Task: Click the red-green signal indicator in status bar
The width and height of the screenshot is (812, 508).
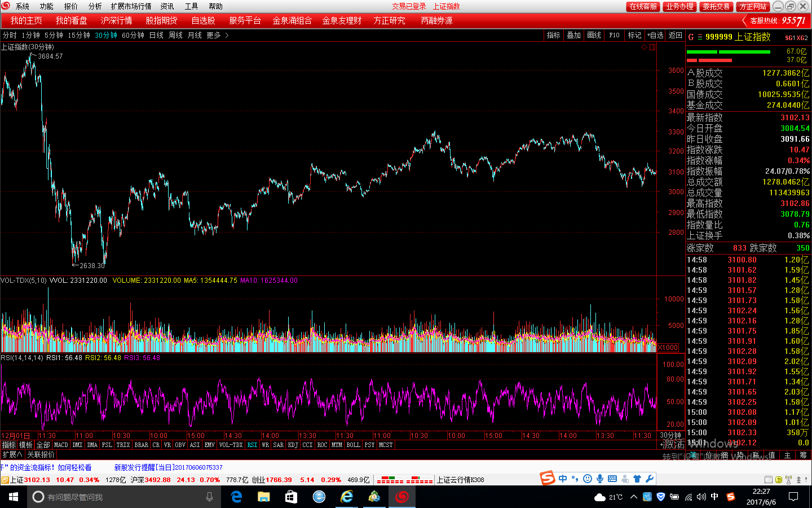Action: pyautogui.click(x=404, y=480)
